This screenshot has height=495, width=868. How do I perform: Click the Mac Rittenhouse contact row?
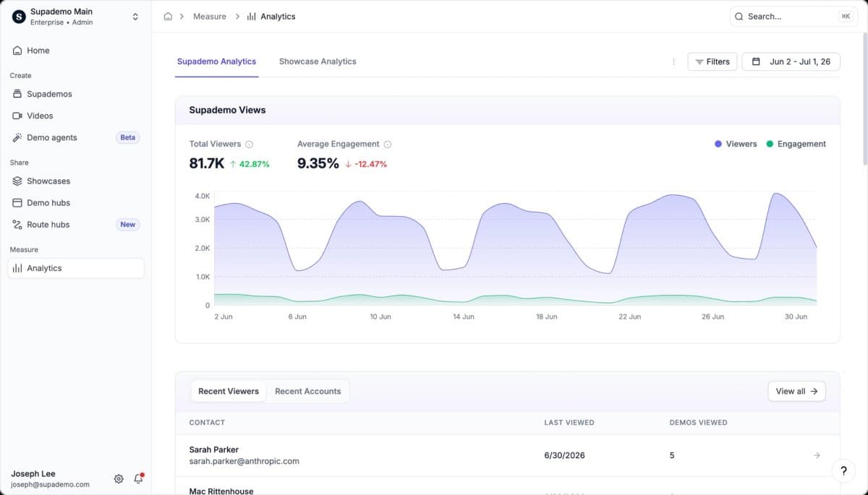click(507, 486)
